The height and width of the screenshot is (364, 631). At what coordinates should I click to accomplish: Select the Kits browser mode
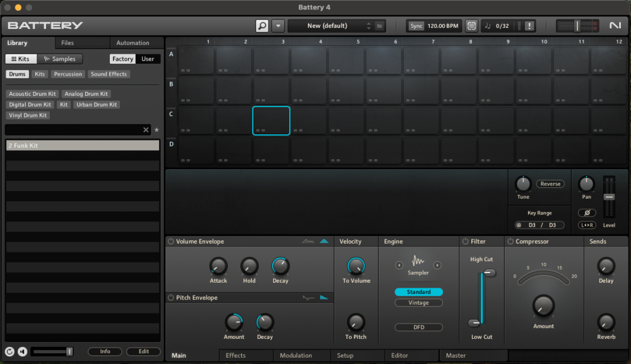click(21, 59)
